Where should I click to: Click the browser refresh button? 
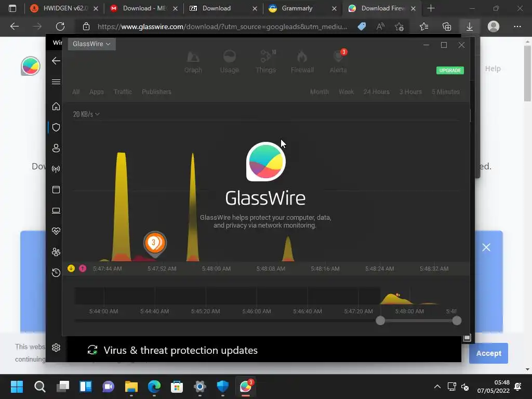[x=60, y=26]
